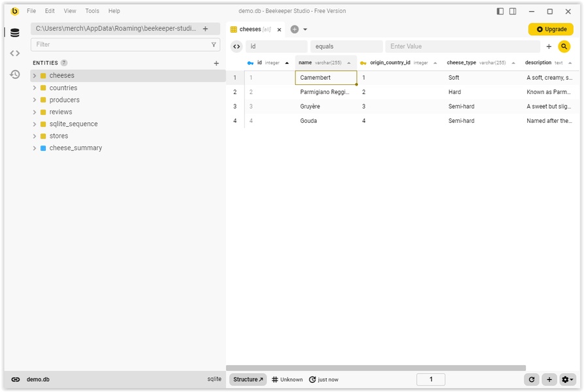This screenshot has height=392, width=584.
Task: Toggle the raw filter code icon
Action: 236,46
